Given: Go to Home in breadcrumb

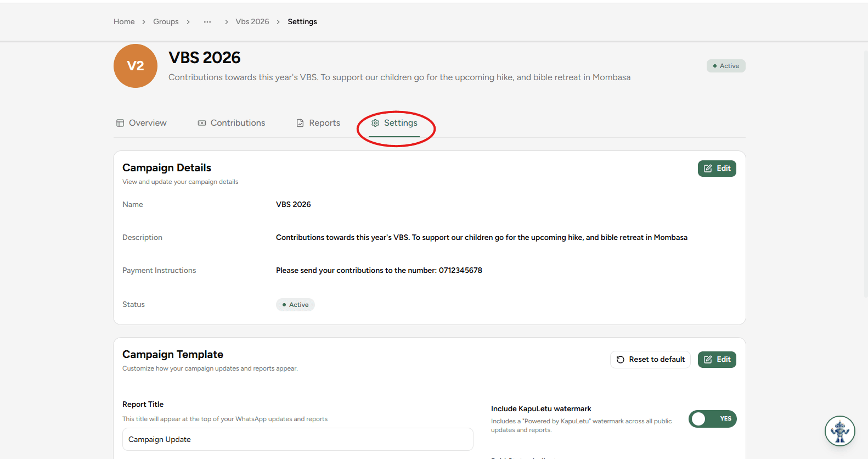Looking at the screenshot, I should (x=124, y=22).
